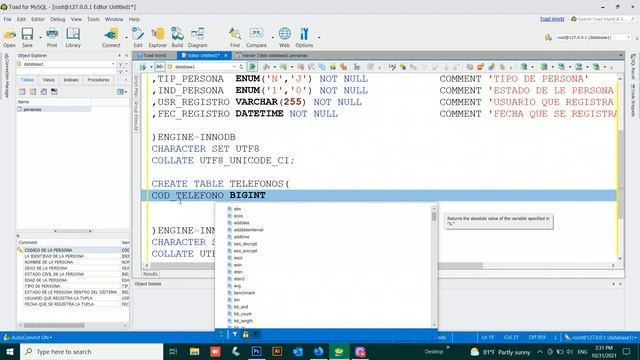Image resolution: width=640 pixels, height=360 pixels.
Task: Open the Build query tool
Action: [177, 38]
